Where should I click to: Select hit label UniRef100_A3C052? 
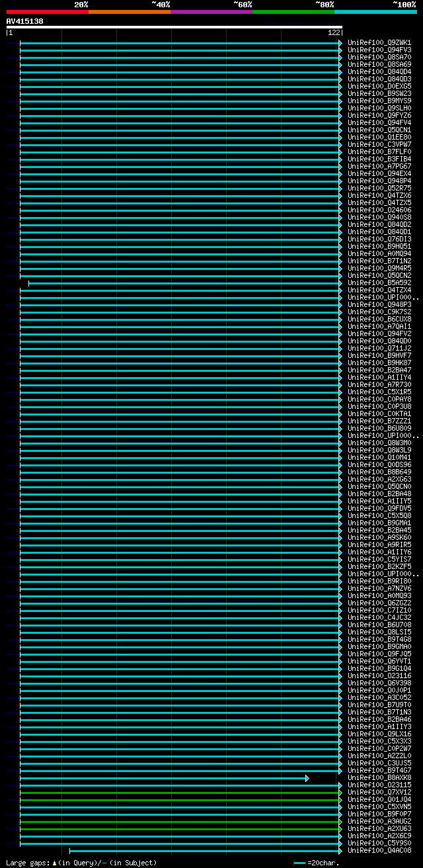pyautogui.click(x=379, y=698)
